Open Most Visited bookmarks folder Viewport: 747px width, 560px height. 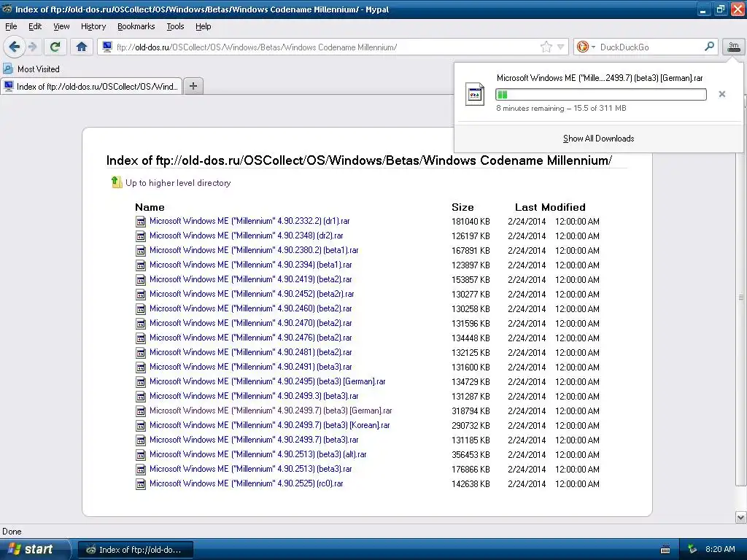[x=32, y=69]
